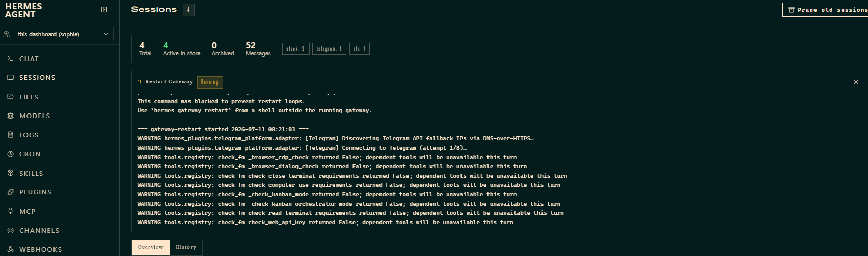Click the Skills cube icon
The width and height of the screenshot is (868, 256).
point(10,173)
